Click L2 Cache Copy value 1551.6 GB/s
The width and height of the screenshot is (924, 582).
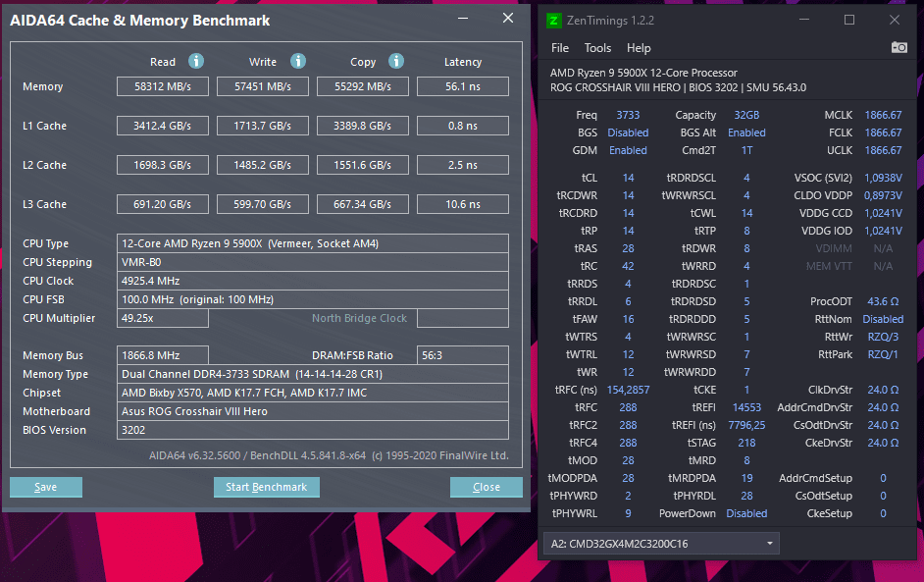(363, 165)
